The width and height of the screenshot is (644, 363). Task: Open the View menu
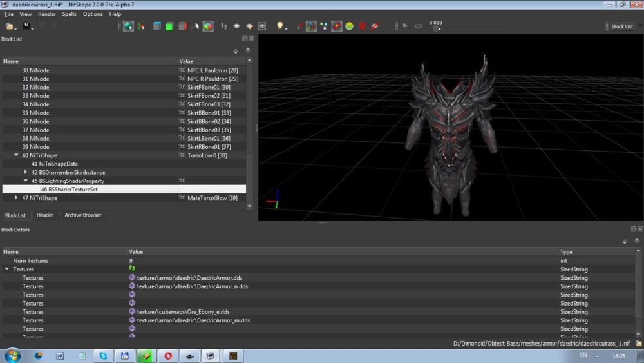pyautogui.click(x=26, y=14)
